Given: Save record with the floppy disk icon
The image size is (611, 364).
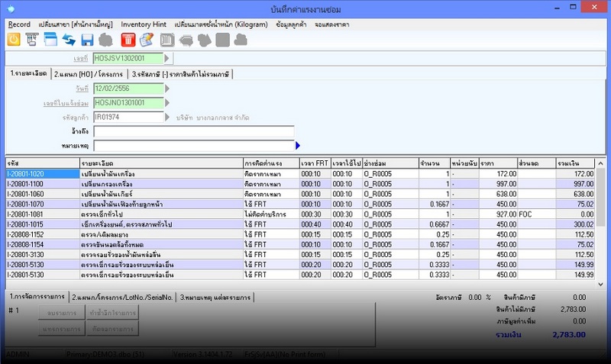Looking at the screenshot, I should pos(87,40).
